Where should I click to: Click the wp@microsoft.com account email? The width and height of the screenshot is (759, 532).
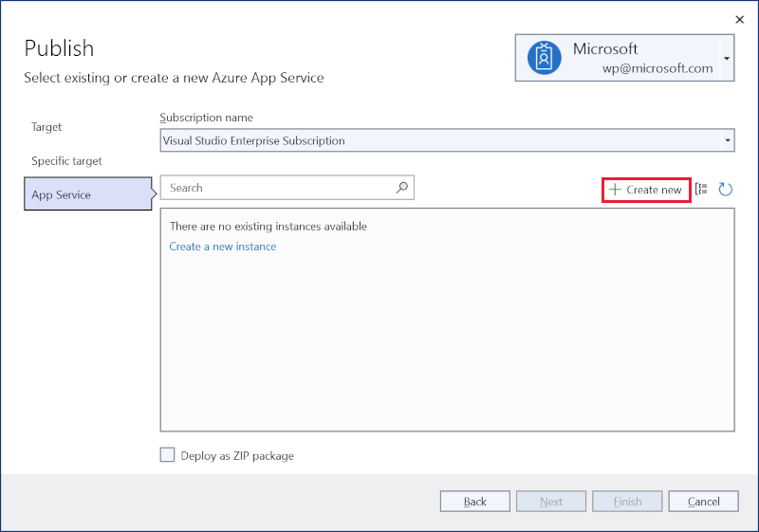pyautogui.click(x=657, y=68)
